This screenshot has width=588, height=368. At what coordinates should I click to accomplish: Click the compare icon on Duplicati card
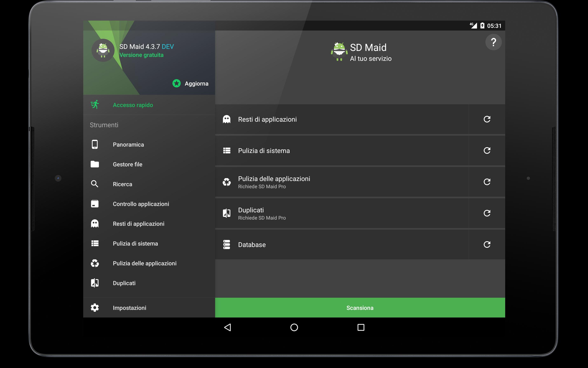[227, 213]
